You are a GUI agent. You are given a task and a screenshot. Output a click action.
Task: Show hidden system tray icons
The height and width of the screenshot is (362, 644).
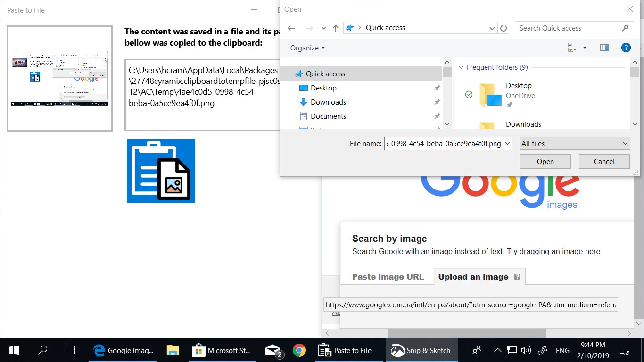pos(497,350)
